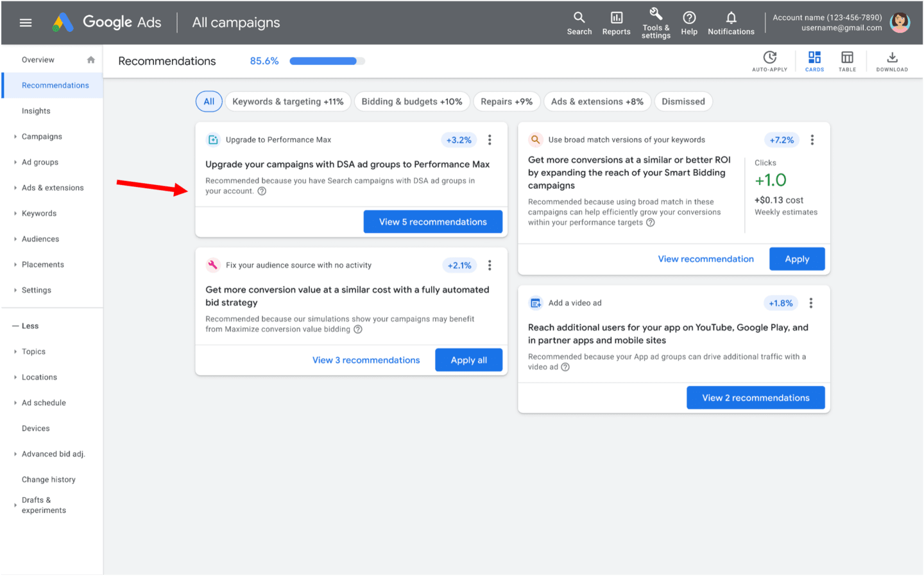This screenshot has height=576, width=924.
Task: Open options menu on video ad card
Action: [811, 303]
